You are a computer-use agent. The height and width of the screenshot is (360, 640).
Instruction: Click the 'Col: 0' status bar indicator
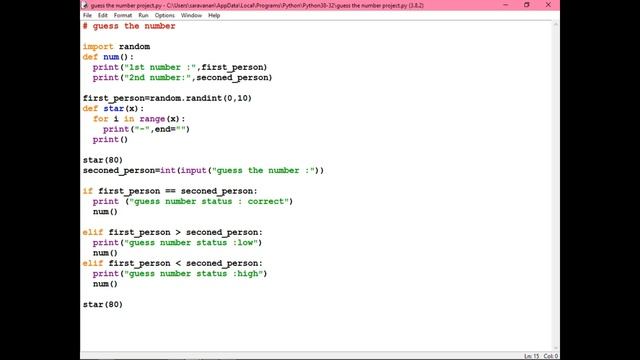pyautogui.click(x=551, y=356)
